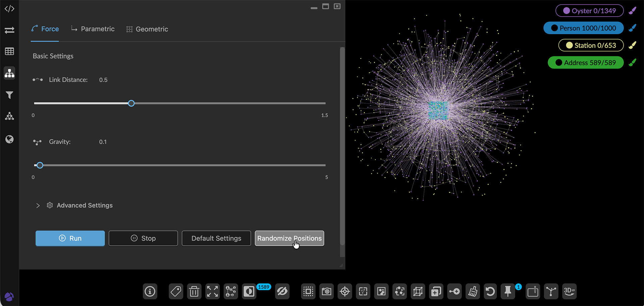Switch to the Parametric tab
644x306 pixels.
tap(93, 29)
